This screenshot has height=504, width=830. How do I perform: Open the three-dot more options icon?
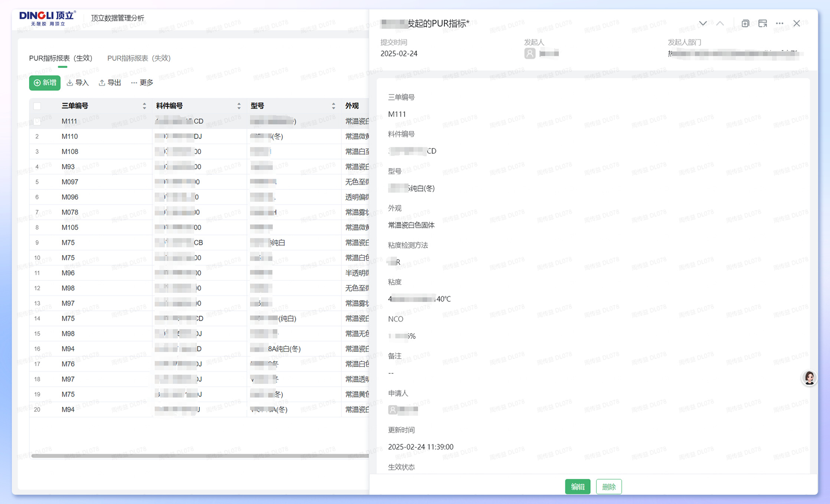[x=780, y=23]
